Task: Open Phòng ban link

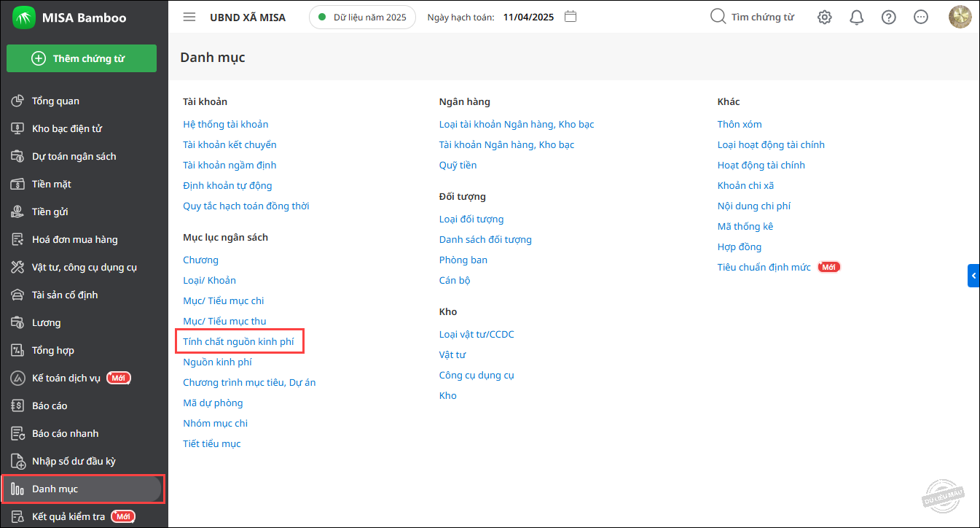Action: [463, 260]
